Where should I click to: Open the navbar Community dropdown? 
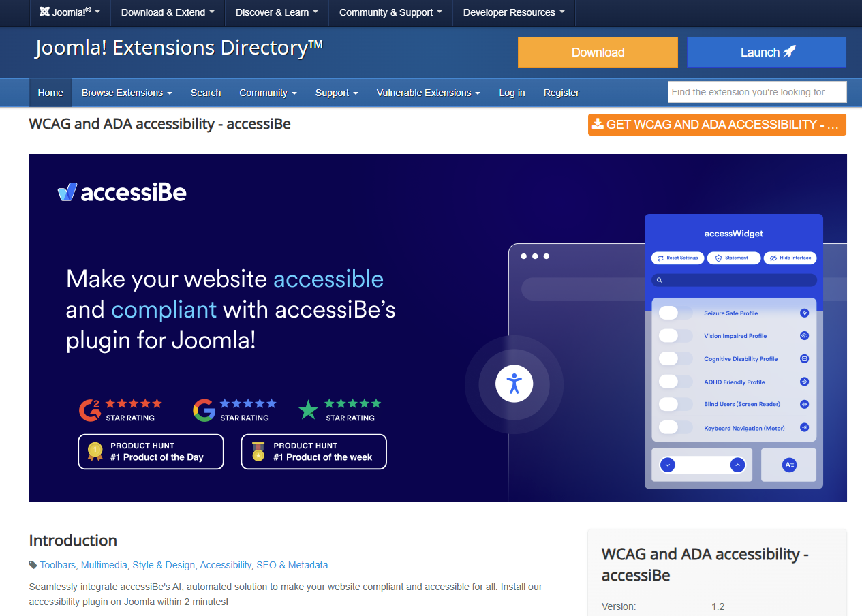[268, 93]
